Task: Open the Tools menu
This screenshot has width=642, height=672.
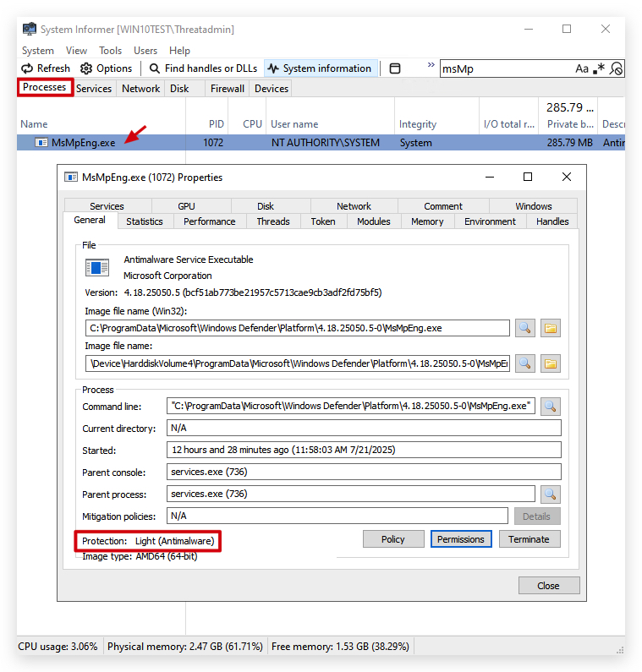Action: click(x=110, y=51)
